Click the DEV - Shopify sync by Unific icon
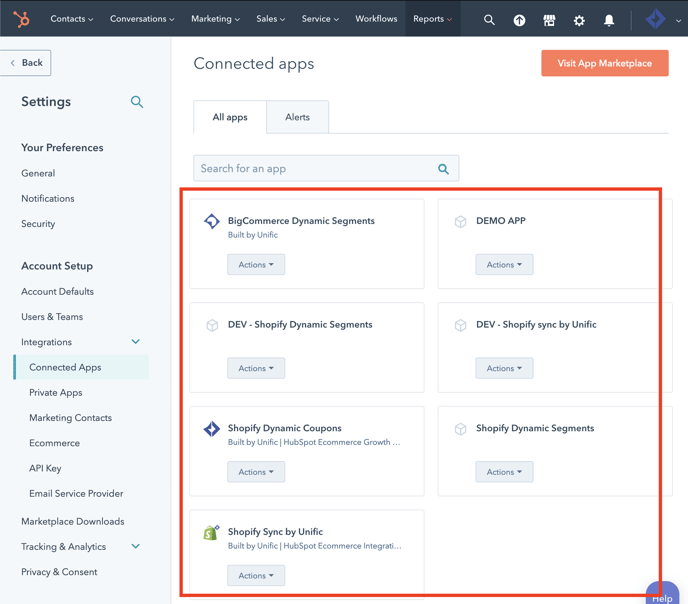Viewport: 688px width, 604px height. pos(460,325)
